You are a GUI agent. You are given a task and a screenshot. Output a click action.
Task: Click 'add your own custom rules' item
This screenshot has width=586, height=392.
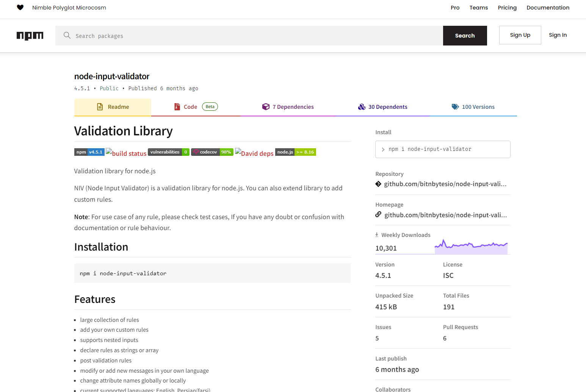(x=114, y=330)
